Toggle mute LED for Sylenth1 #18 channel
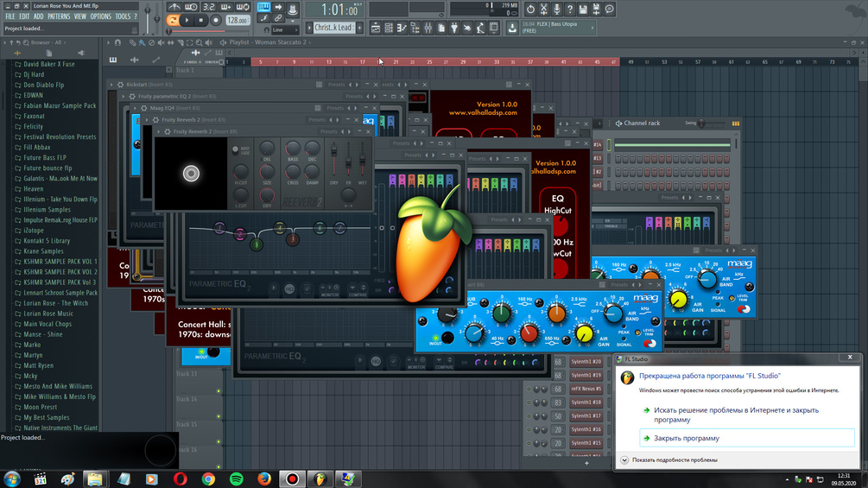This screenshot has height=488, width=868. click(x=529, y=402)
